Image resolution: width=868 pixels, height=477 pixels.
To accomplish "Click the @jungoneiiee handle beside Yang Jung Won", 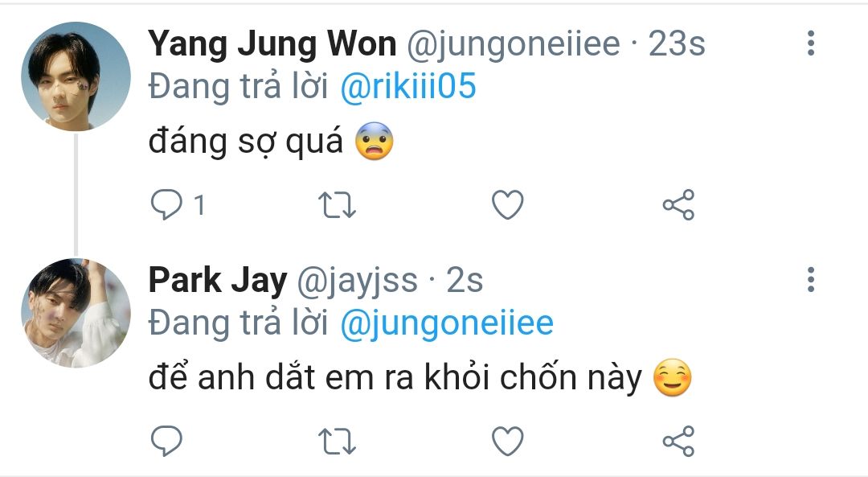I will coord(514,45).
